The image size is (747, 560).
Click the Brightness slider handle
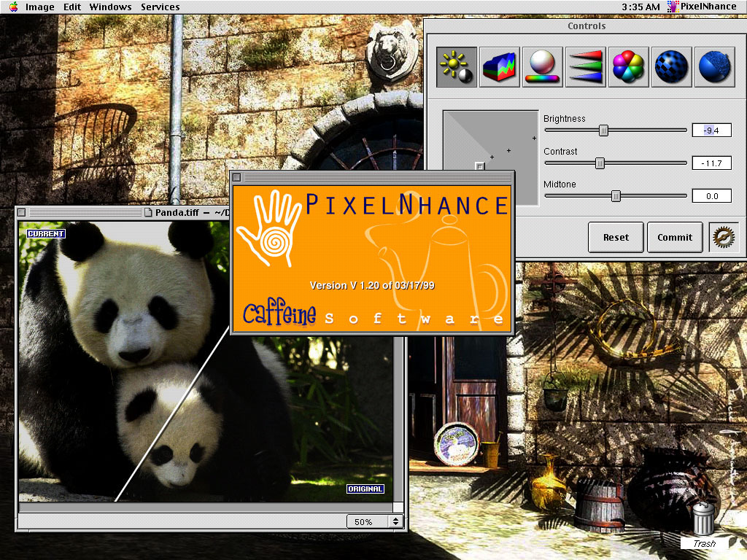coord(603,131)
